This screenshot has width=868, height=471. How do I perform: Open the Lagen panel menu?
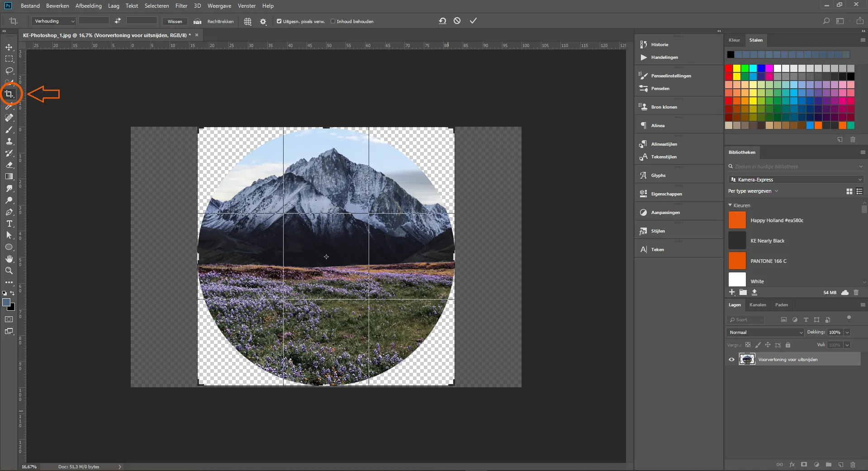863,305
